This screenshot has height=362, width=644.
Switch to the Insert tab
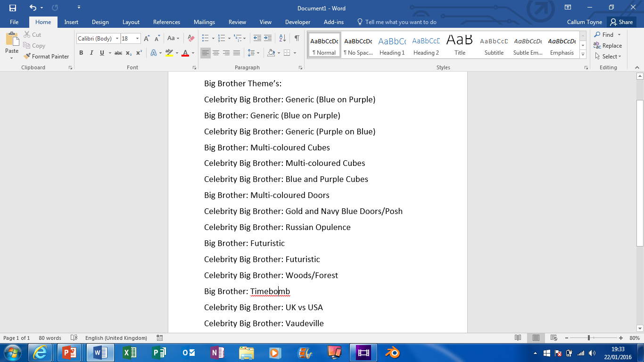click(71, 22)
